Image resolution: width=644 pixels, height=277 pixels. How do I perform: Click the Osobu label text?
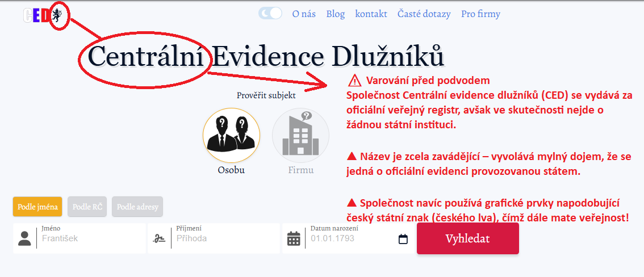click(x=231, y=170)
